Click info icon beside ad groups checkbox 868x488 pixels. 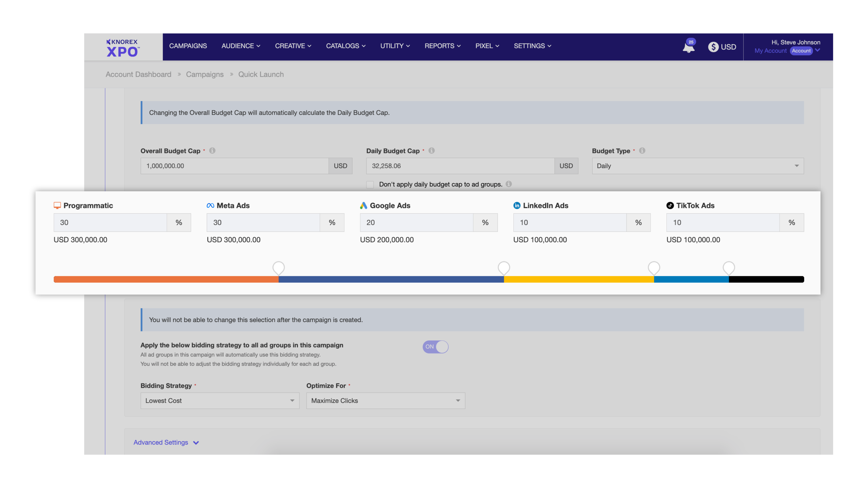tap(509, 184)
